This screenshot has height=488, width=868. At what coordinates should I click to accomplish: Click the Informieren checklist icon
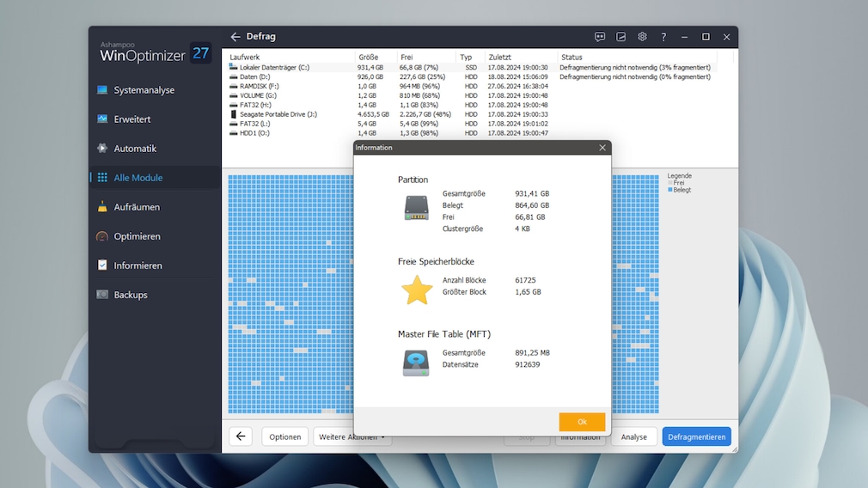coord(102,265)
